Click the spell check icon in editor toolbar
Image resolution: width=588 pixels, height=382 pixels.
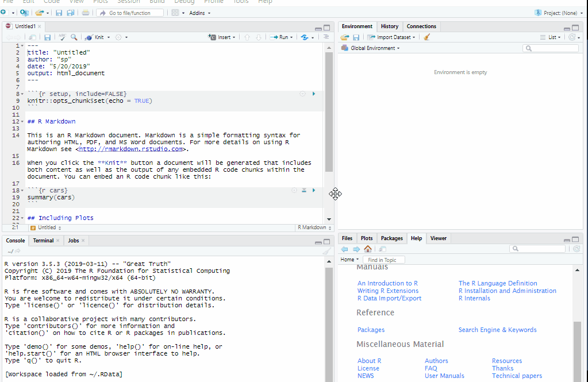point(63,37)
